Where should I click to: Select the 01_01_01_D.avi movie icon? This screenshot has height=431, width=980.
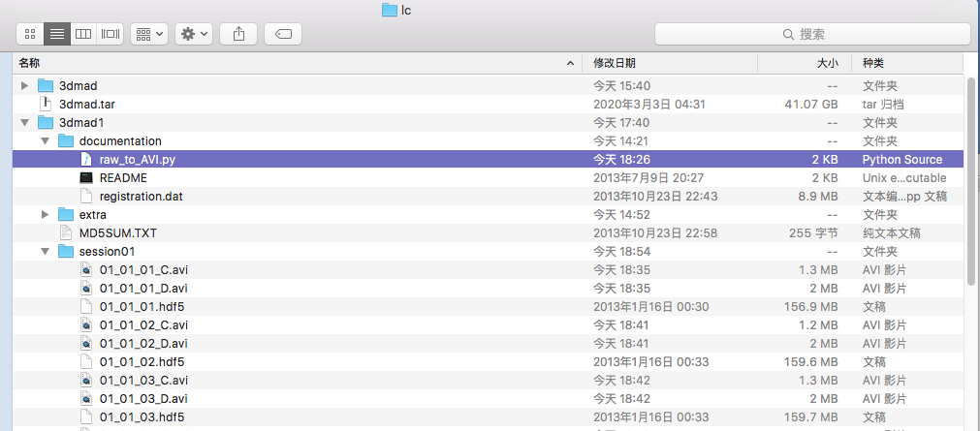(86, 289)
